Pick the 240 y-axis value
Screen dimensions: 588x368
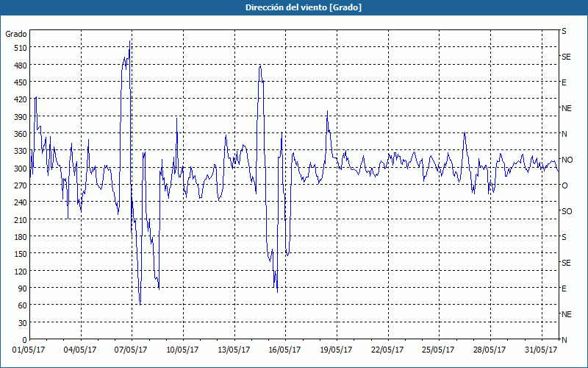(20, 202)
